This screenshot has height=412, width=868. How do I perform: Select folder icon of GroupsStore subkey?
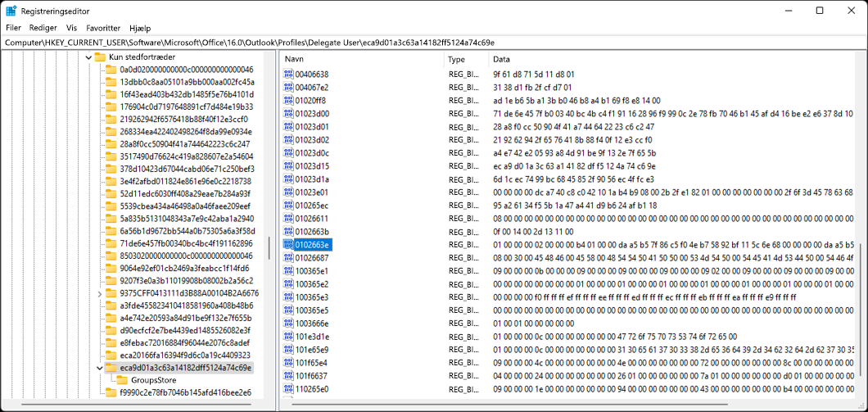(x=122, y=380)
